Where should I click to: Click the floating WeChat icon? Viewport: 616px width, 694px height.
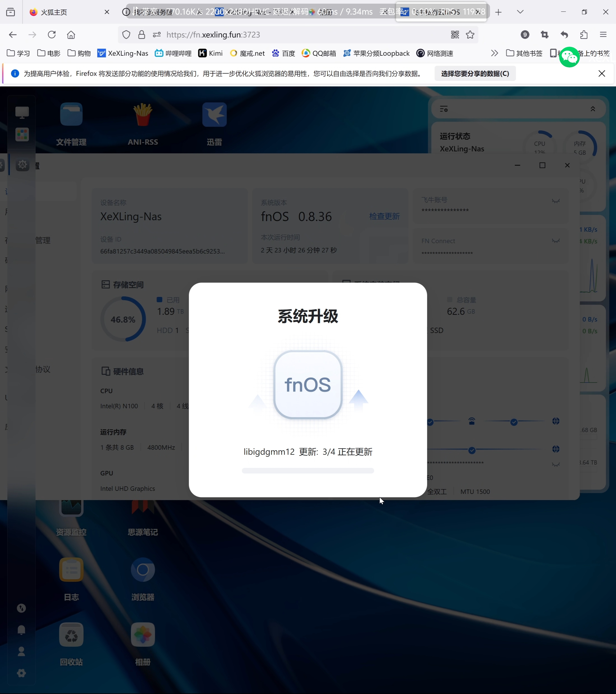(x=570, y=57)
